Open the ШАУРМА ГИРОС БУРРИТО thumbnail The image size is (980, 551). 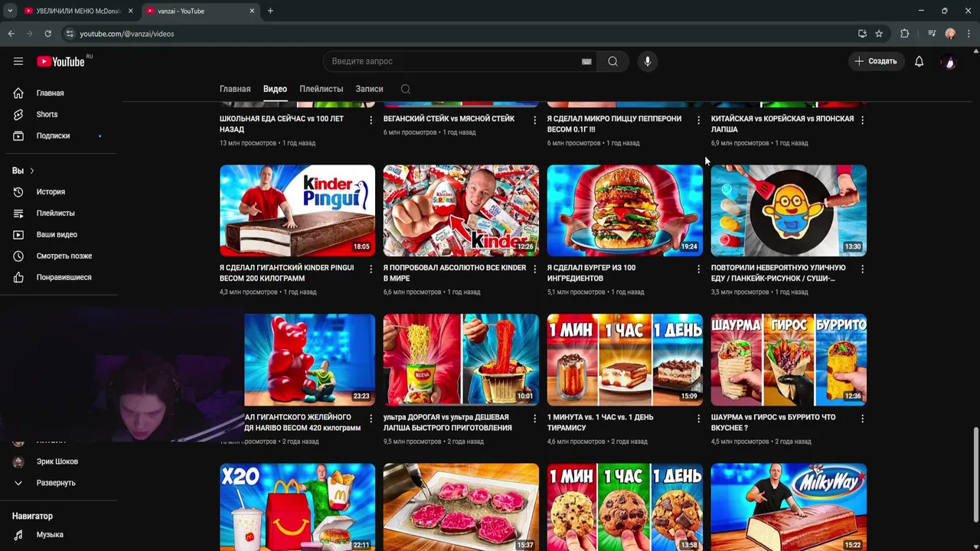point(789,360)
